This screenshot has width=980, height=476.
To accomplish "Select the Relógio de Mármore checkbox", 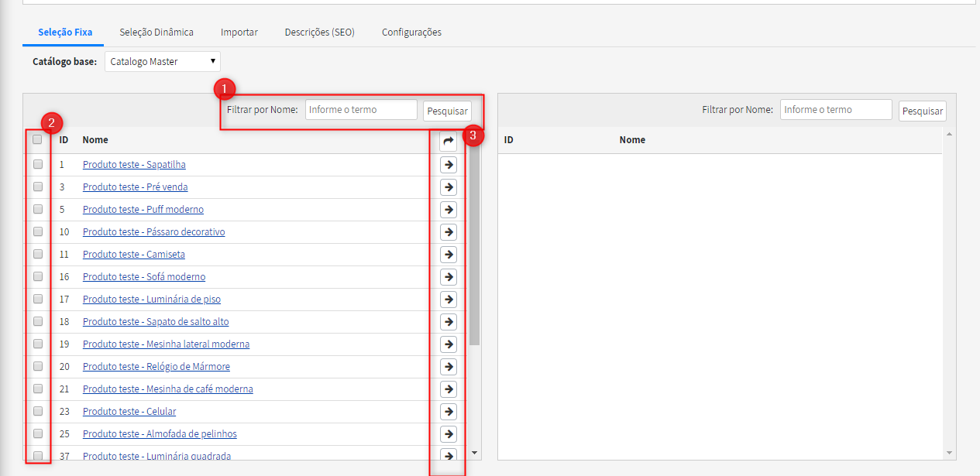I will pyautogui.click(x=38, y=366).
